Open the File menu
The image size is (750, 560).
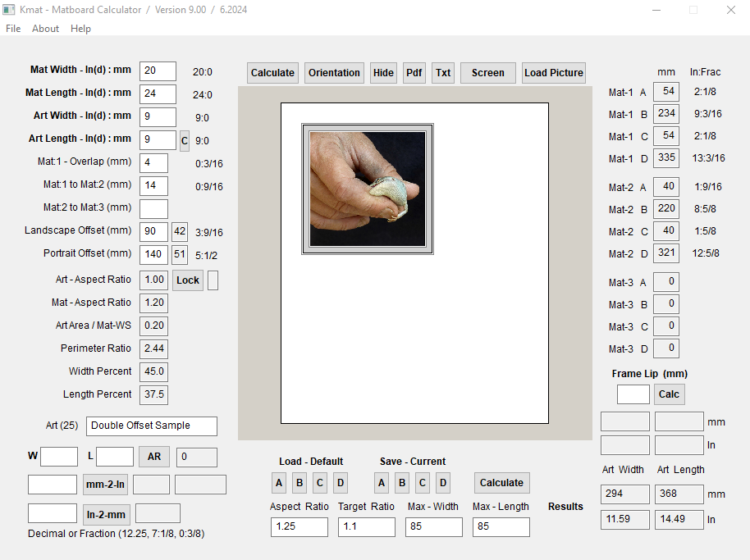click(x=13, y=29)
